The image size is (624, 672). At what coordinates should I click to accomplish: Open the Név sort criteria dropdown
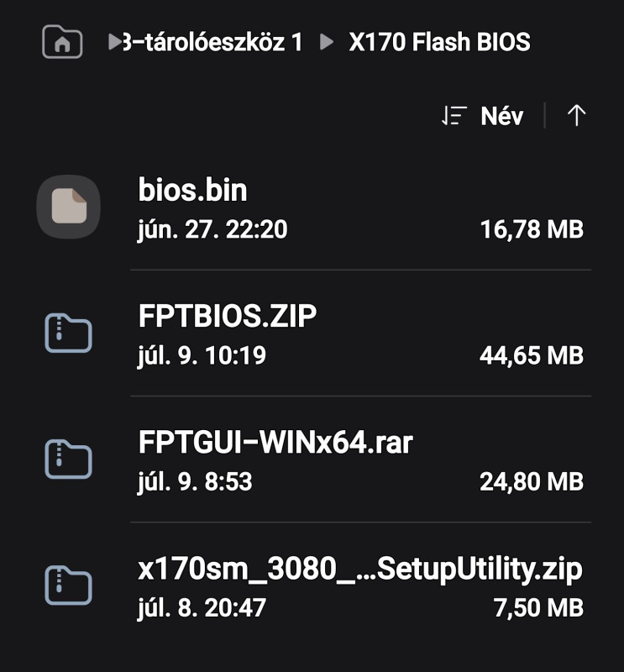(x=502, y=116)
